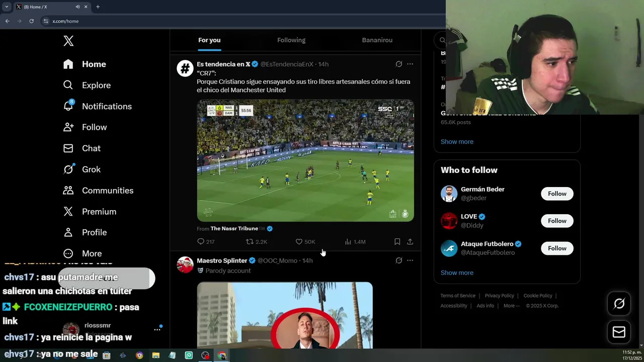Click the x.com/home address bar
This screenshot has width=644, height=362.
pyautogui.click(x=65, y=21)
